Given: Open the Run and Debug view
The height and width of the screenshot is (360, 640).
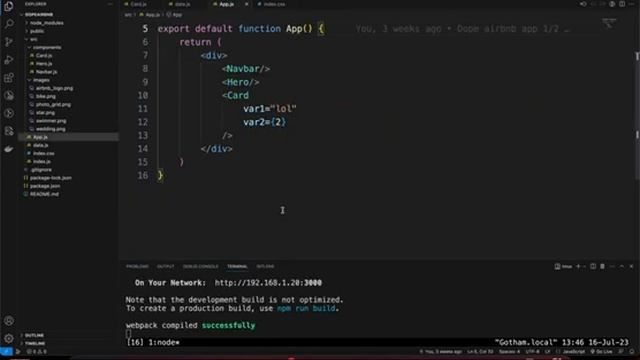Looking at the screenshot, I should 9,60.
